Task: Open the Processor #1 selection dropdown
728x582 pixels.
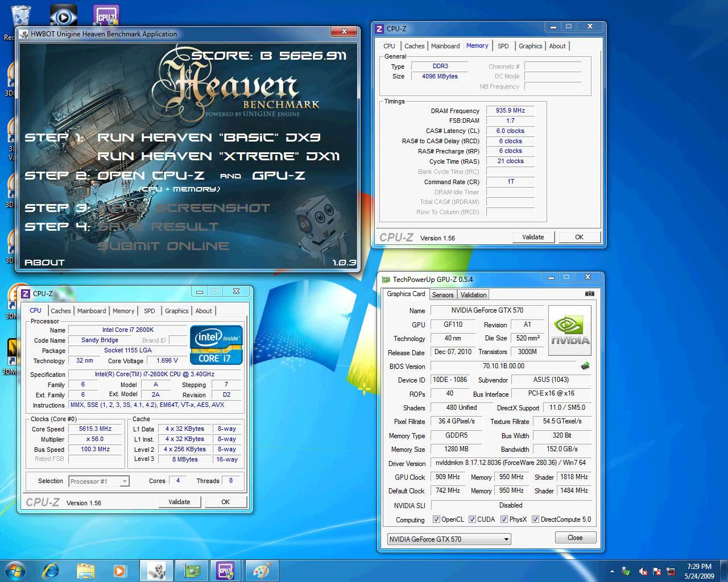Action: click(99, 481)
